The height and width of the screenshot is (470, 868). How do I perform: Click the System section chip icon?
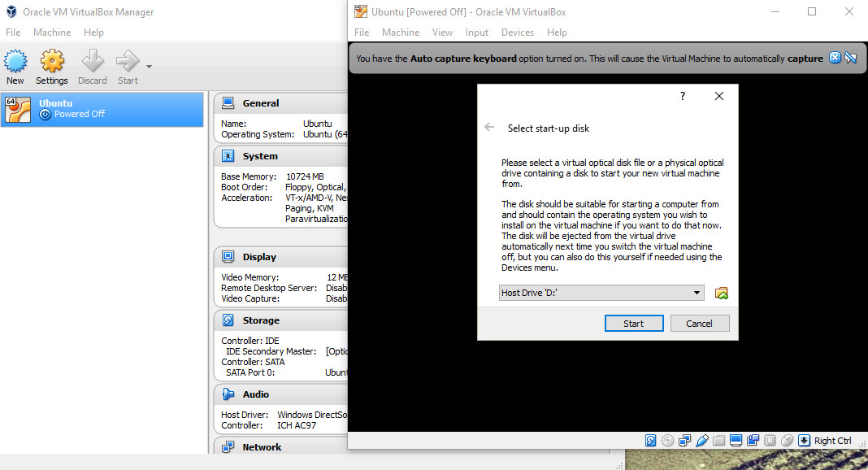coord(228,155)
